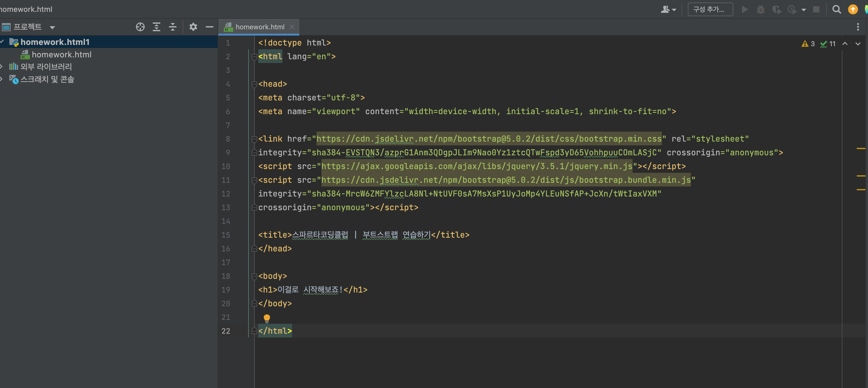This screenshot has width=868, height=388.
Task: Click the locate opened file target icon
Action: (140, 27)
